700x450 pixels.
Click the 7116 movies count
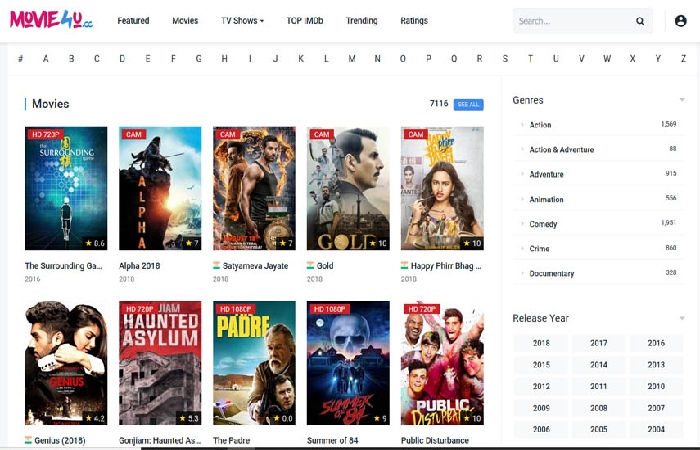439,104
